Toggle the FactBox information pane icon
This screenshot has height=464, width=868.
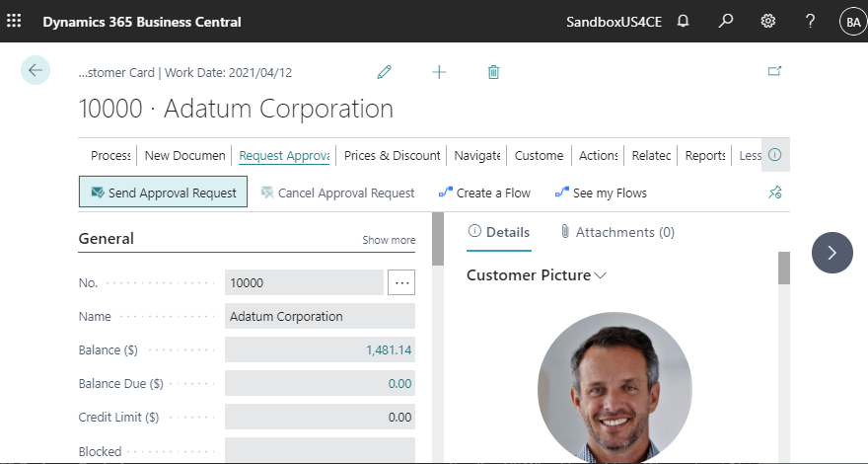(775, 155)
